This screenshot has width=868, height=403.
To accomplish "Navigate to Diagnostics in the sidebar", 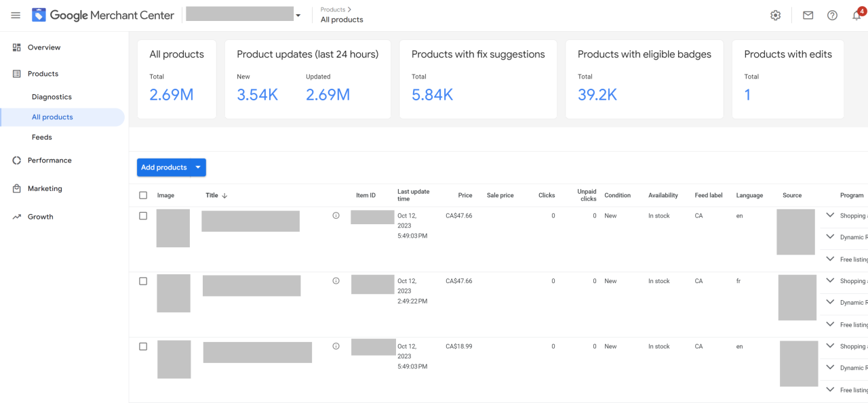I will click(52, 96).
